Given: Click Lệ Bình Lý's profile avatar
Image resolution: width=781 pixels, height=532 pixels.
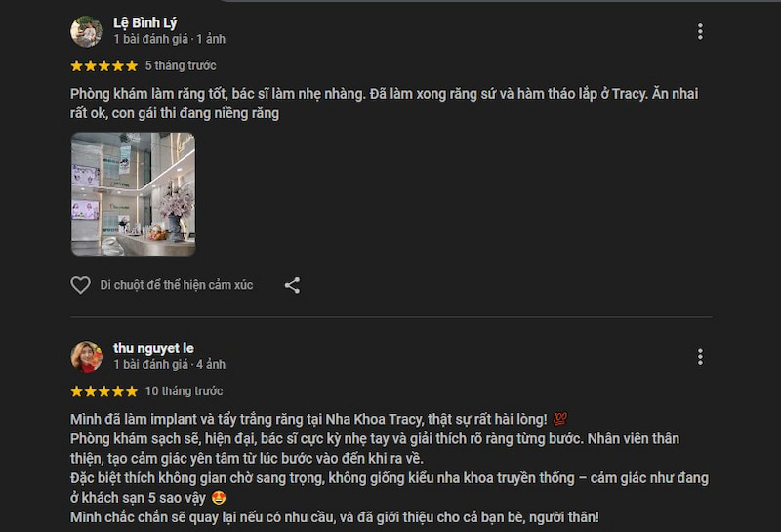Looking at the screenshot, I should click(86, 31).
